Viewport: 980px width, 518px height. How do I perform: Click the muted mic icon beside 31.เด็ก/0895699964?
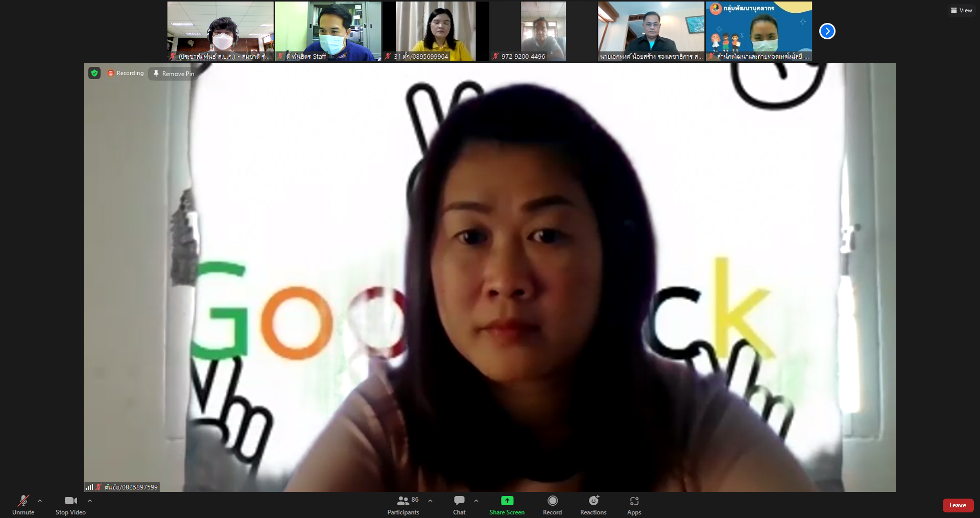(388, 56)
